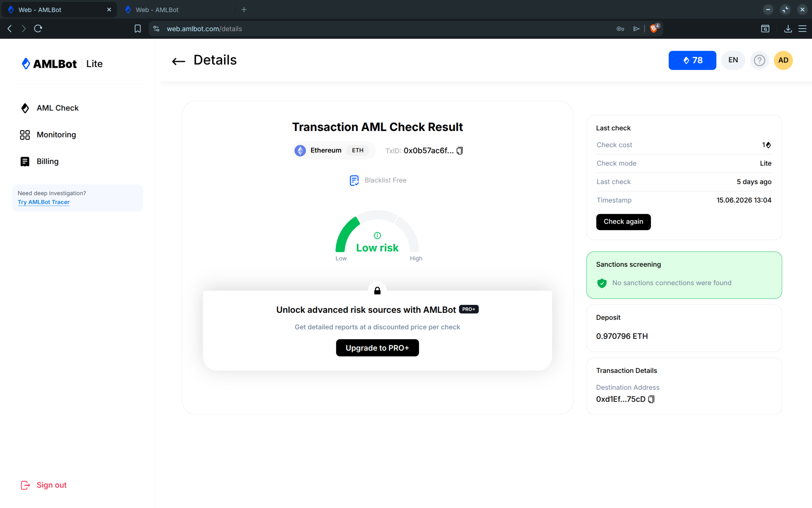Open the Monitoring section
Screen dimensions: 812x508
48,135
